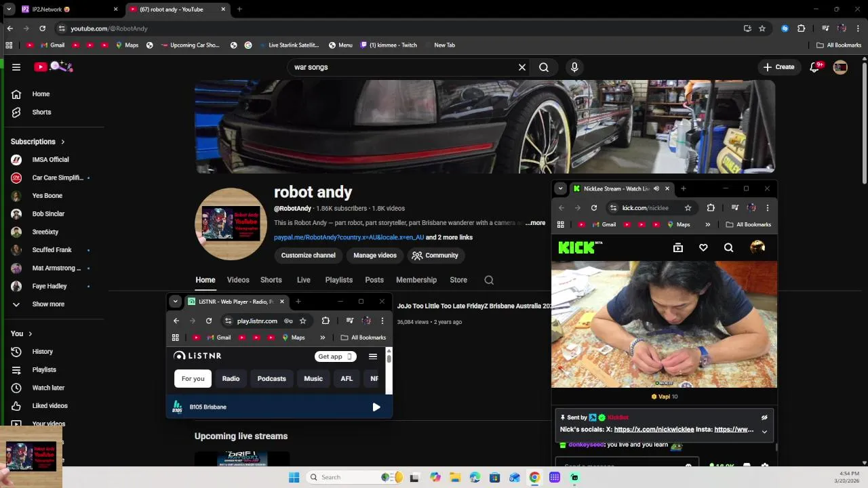Open the YouTube account avatar menu
The image size is (868, 488).
(840, 67)
